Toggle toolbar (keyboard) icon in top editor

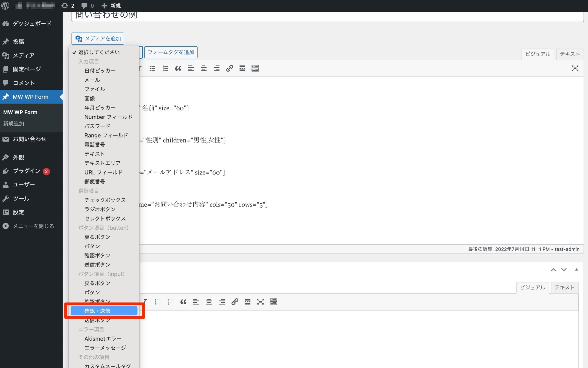(x=255, y=68)
